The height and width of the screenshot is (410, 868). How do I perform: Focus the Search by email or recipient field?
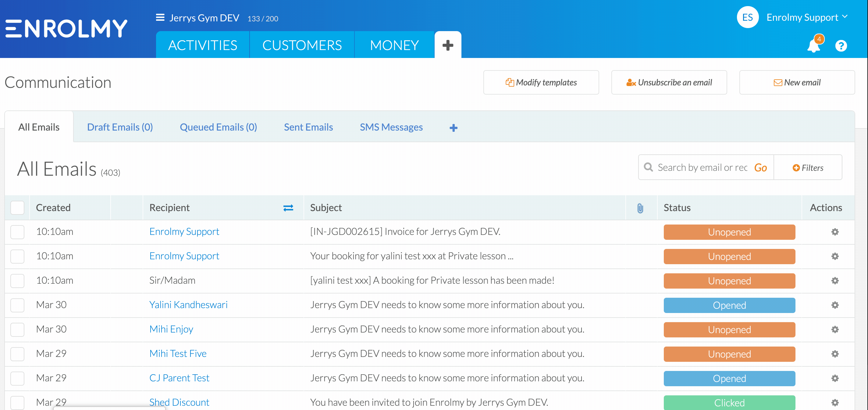click(703, 167)
